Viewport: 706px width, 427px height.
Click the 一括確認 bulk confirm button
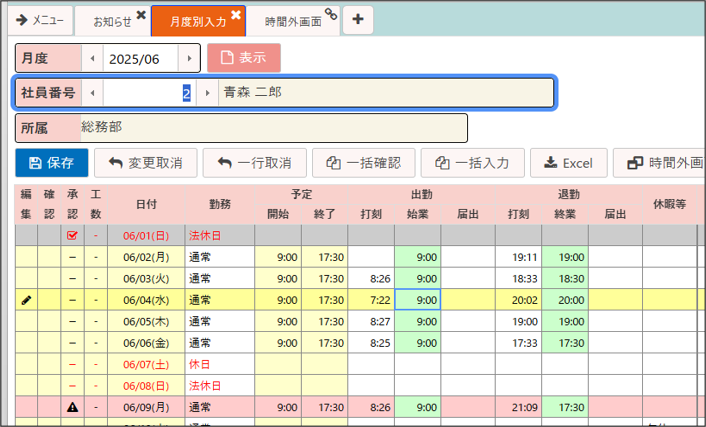[x=363, y=163]
